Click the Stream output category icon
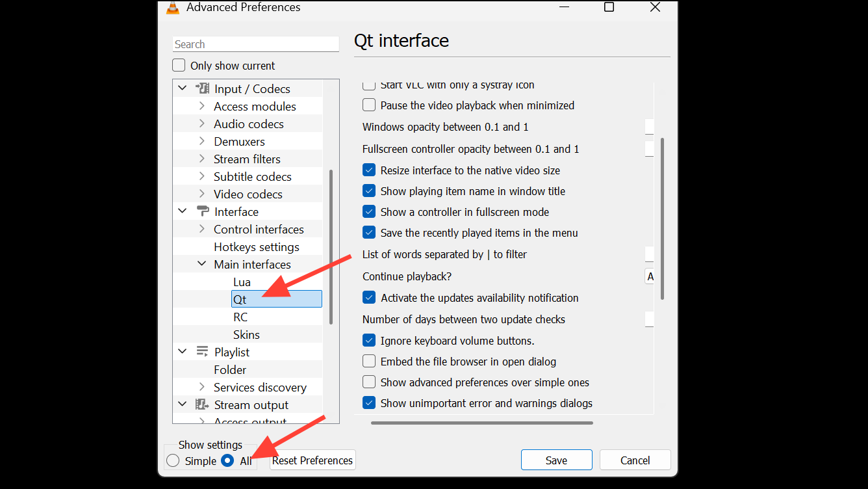This screenshot has width=868, height=489. [x=202, y=404]
